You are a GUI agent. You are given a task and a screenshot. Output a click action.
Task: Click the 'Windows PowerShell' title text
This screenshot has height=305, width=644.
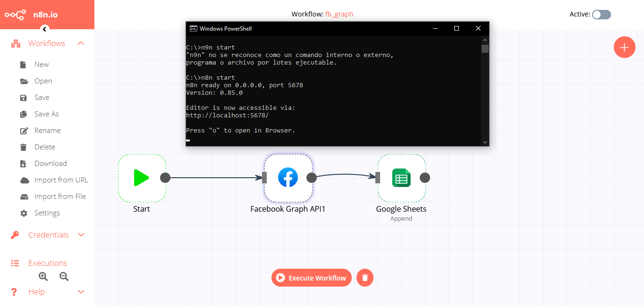point(226,28)
